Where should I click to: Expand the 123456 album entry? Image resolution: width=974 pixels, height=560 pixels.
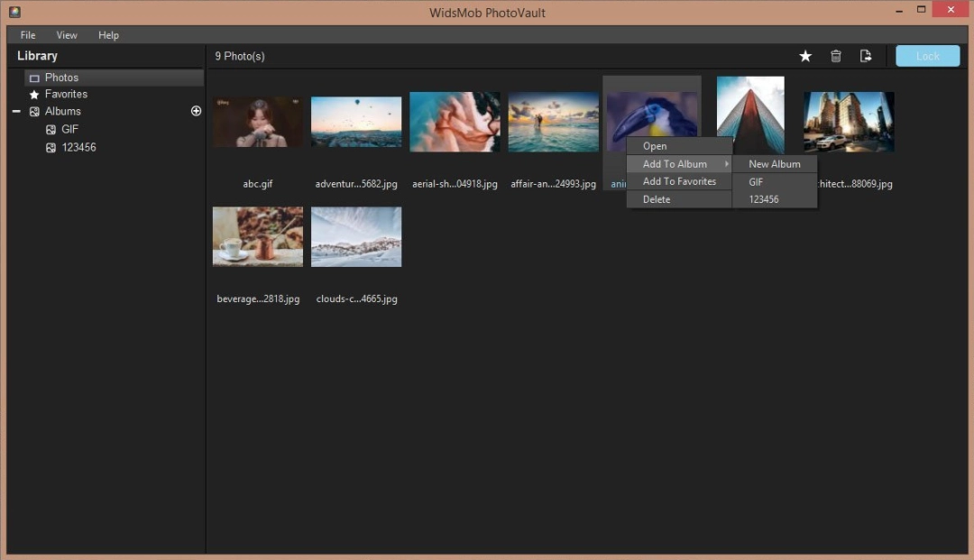click(51, 147)
